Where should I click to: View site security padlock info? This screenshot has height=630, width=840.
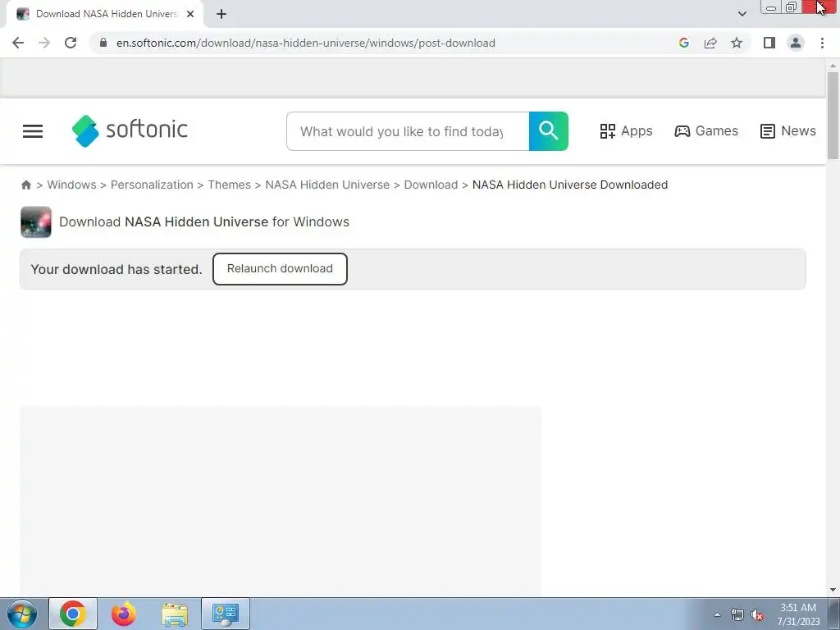[x=103, y=43]
